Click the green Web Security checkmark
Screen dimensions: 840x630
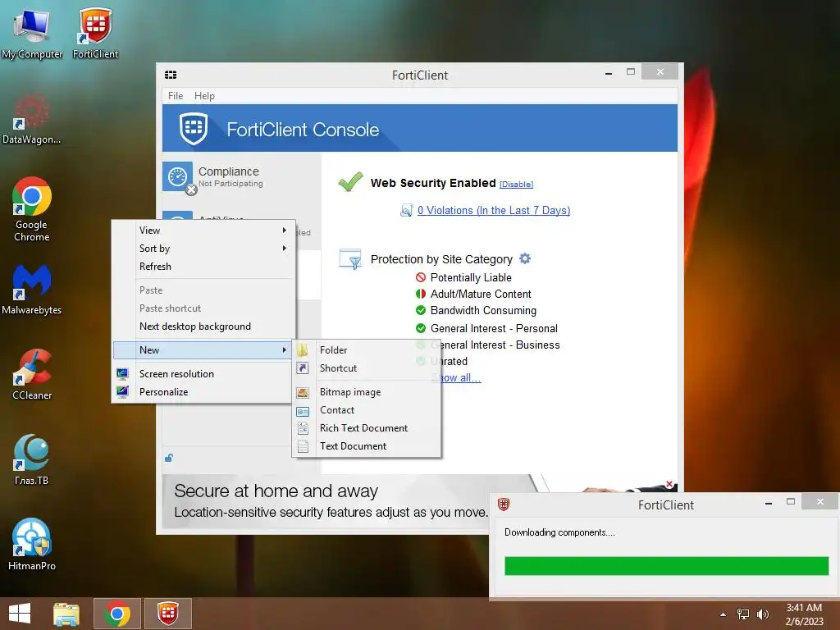tap(350, 182)
